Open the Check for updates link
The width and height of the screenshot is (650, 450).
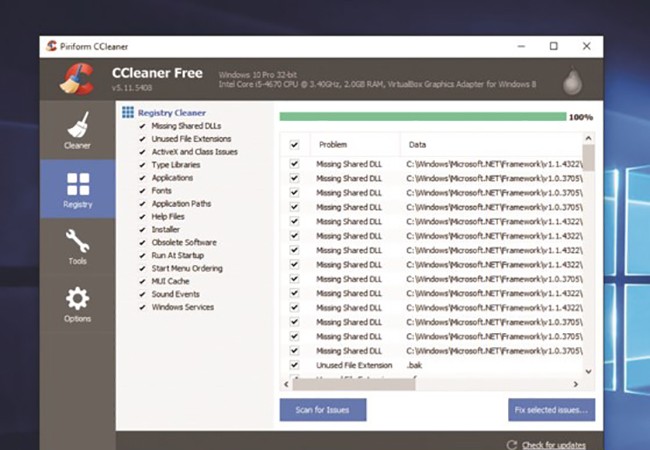(554, 445)
